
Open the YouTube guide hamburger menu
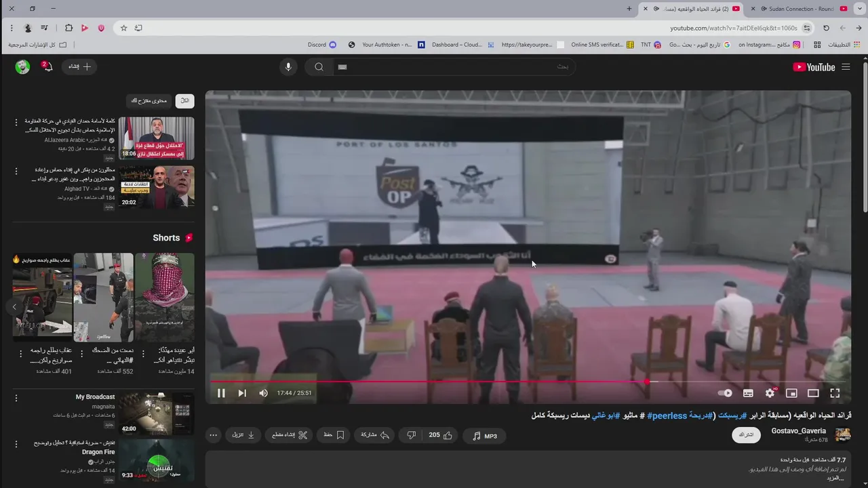coord(846,67)
